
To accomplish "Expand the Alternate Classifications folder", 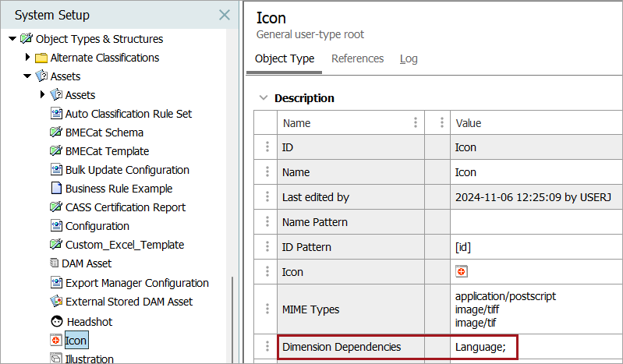I will pos(28,58).
